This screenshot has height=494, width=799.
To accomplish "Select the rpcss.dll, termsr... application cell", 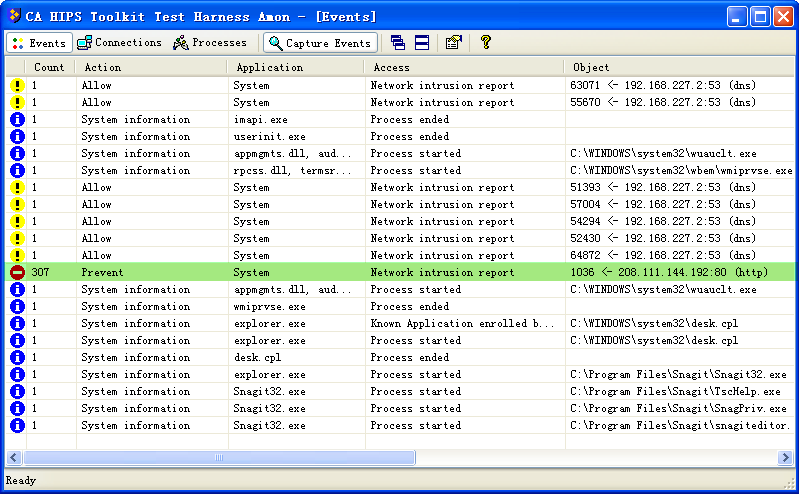I will tap(292, 171).
